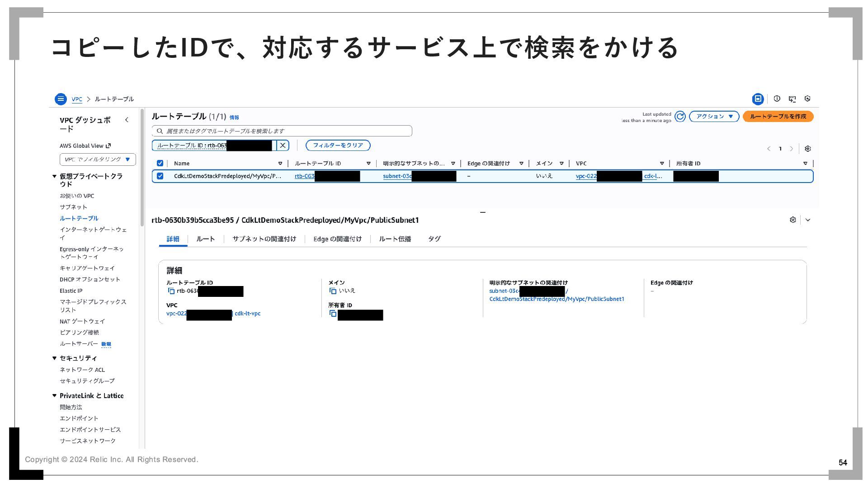Open CloudShell icon in top bar
This screenshot has width=868, height=488.
click(x=792, y=99)
